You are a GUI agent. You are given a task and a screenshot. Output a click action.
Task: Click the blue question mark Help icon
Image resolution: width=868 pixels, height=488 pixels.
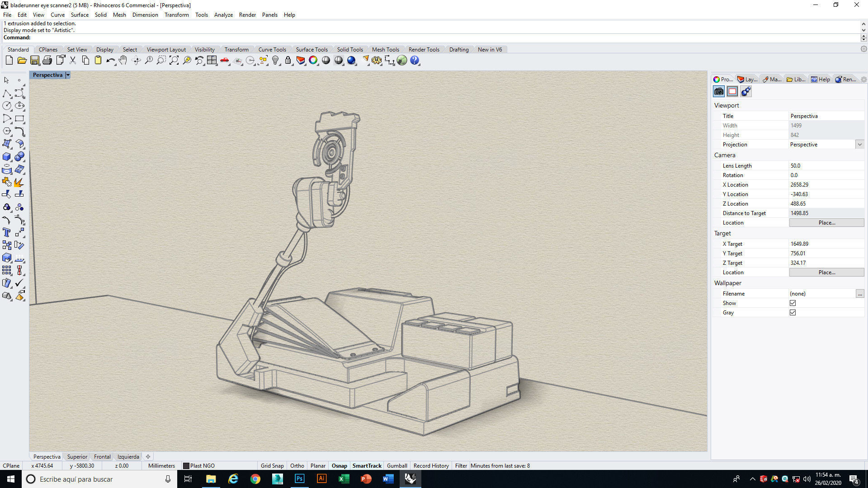point(415,60)
